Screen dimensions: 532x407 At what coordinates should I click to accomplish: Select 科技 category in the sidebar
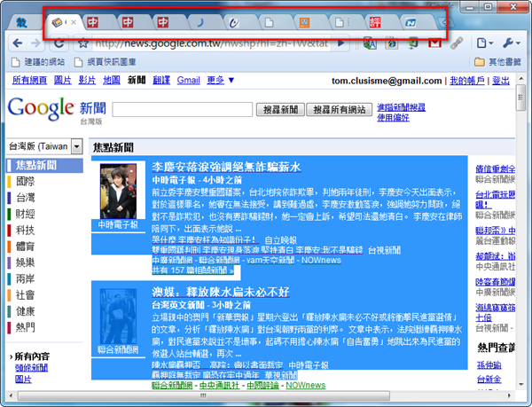point(25,230)
